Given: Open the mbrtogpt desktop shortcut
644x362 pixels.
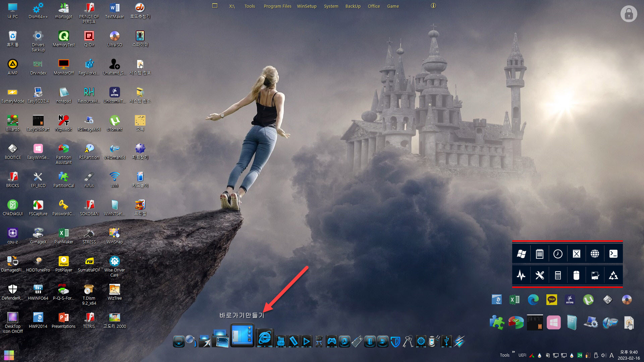Looking at the screenshot, I should click(63, 10).
